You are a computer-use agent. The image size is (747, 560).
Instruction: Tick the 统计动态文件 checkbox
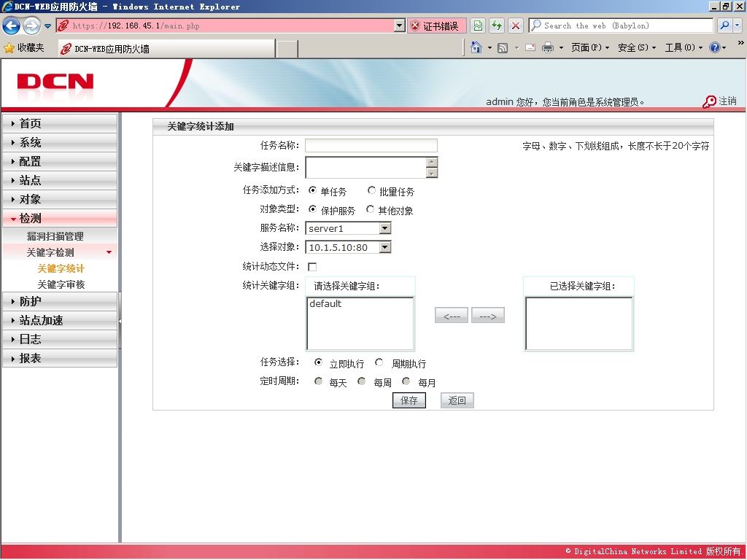[x=312, y=267]
